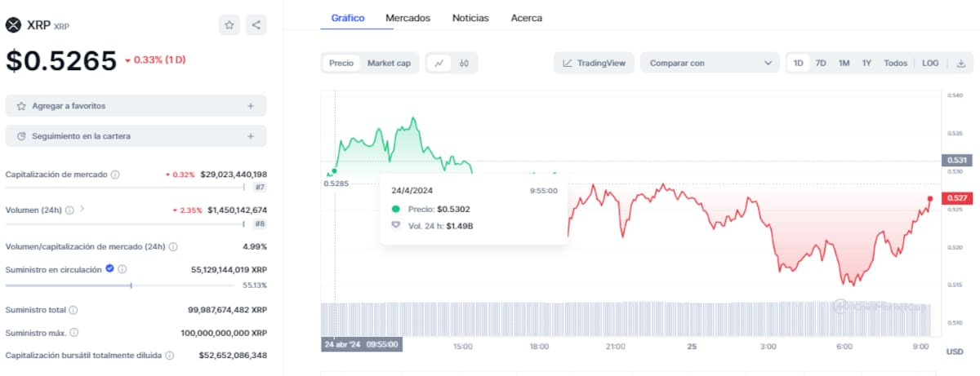Click info icon next to Suministro total
The image size is (980, 376).
click(x=73, y=311)
